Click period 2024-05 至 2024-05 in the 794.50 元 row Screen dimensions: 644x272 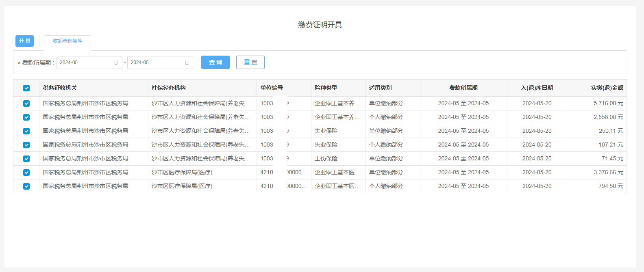click(x=463, y=186)
